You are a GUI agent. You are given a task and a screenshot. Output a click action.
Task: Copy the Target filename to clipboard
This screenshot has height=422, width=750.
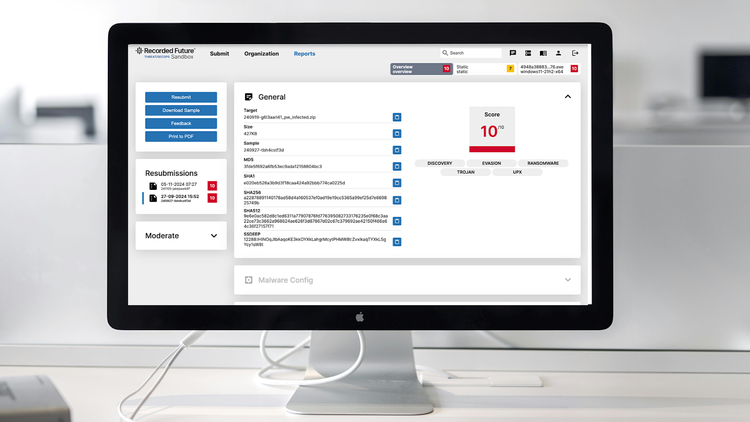(x=397, y=118)
